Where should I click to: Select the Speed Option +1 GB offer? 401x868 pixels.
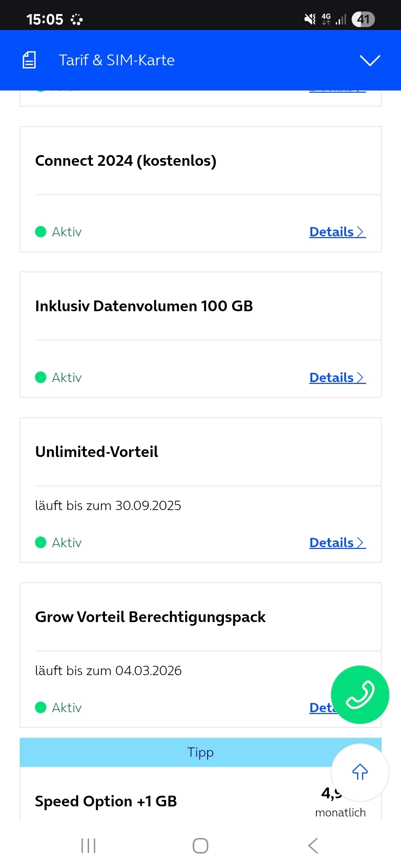coord(106,801)
